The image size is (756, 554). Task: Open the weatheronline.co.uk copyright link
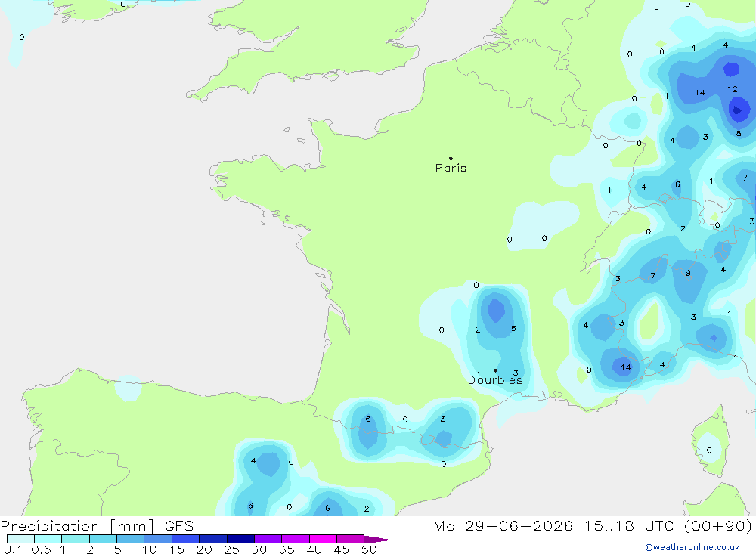point(692,547)
